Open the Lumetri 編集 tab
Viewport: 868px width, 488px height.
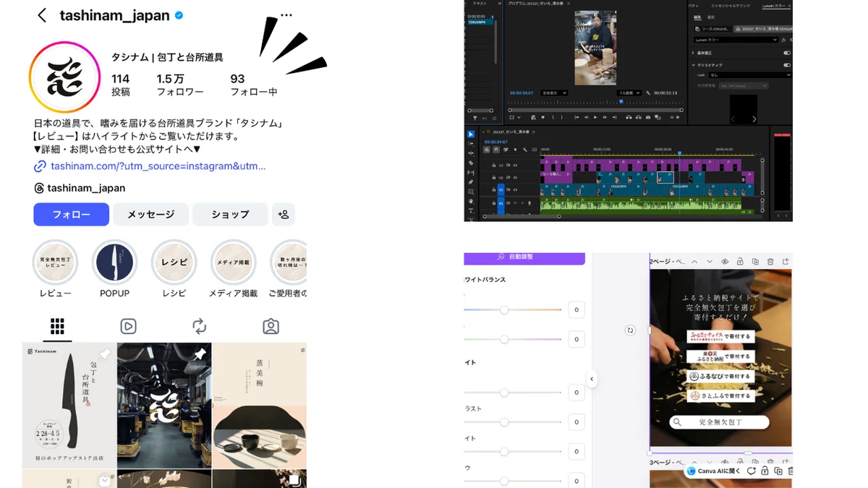coord(697,17)
